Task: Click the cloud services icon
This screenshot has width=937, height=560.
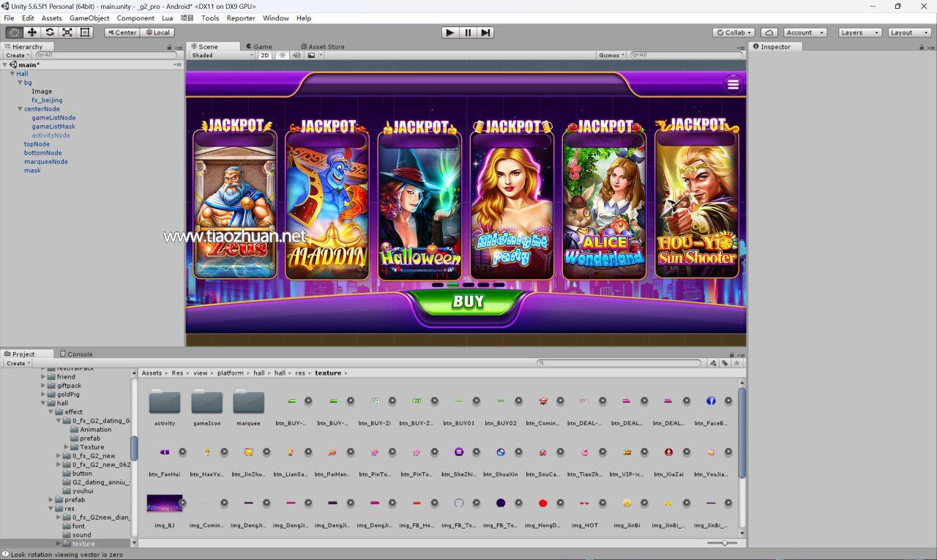Action: [769, 32]
